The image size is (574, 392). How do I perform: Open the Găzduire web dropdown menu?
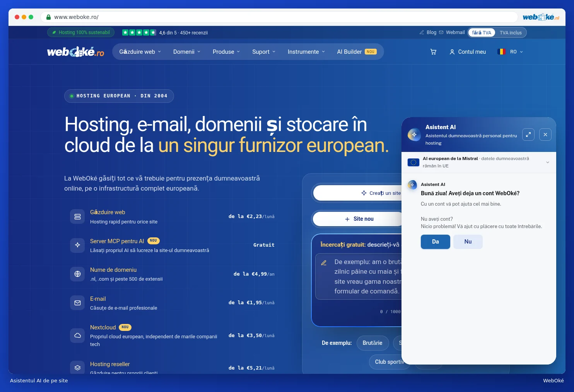tap(140, 52)
